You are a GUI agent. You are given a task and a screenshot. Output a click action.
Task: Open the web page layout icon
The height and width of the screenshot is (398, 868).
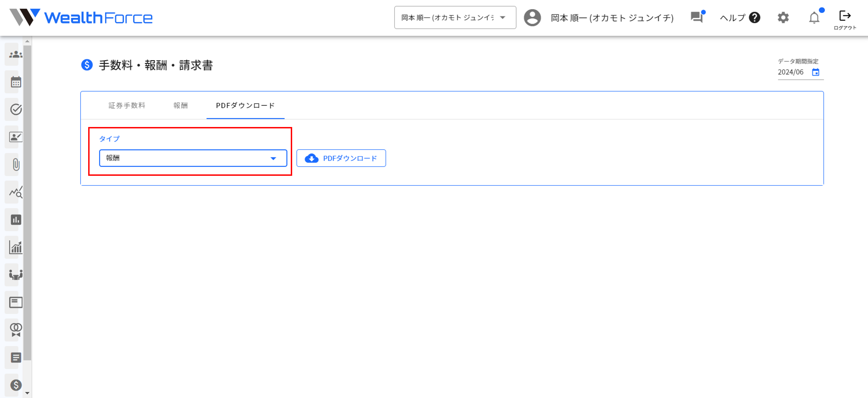[x=16, y=303]
